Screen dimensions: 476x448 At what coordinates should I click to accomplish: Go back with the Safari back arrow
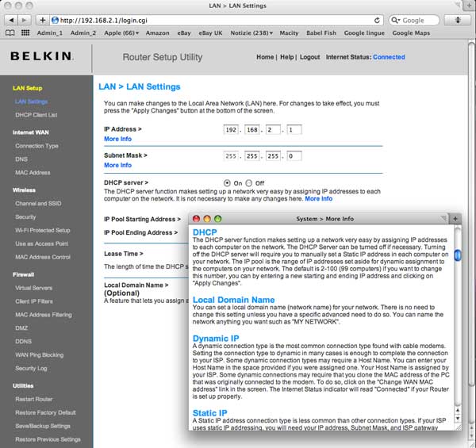point(11,21)
